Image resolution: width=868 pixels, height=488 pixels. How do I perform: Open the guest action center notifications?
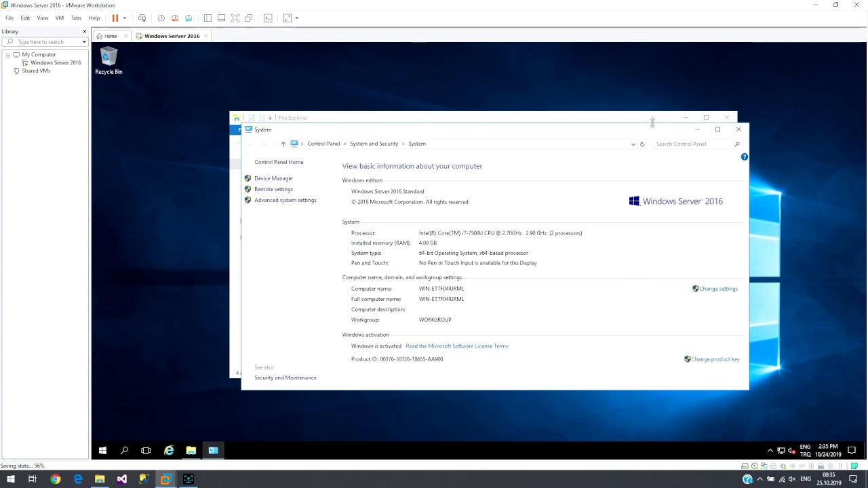[x=853, y=451]
